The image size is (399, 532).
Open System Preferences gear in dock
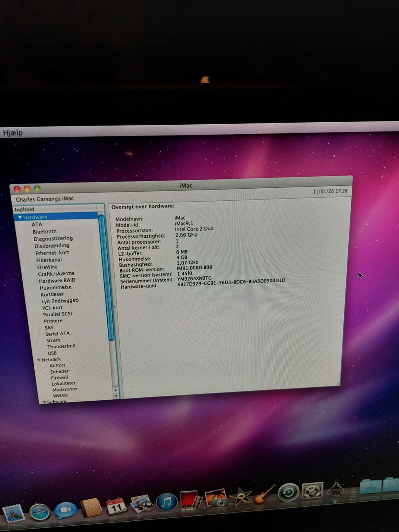coord(312,491)
